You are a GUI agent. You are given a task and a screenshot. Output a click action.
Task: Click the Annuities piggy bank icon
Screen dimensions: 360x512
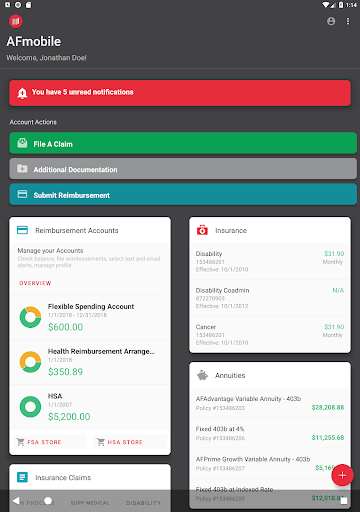(202, 375)
